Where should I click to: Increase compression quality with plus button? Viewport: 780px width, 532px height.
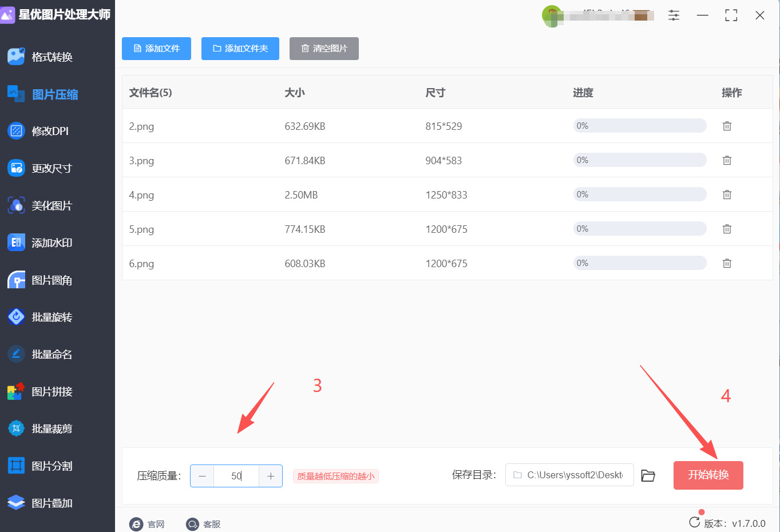[271, 476]
